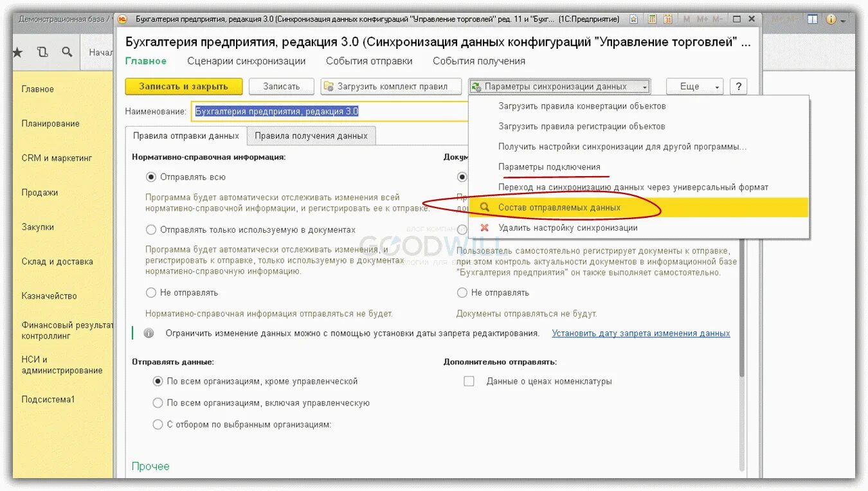Select Отправлять только используемую в документах
Image resolution: width=868 pixels, height=491 pixels.
click(151, 229)
